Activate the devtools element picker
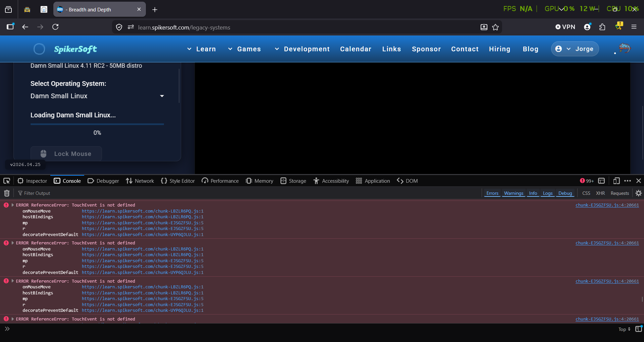This screenshot has height=342, width=644. [7, 181]
